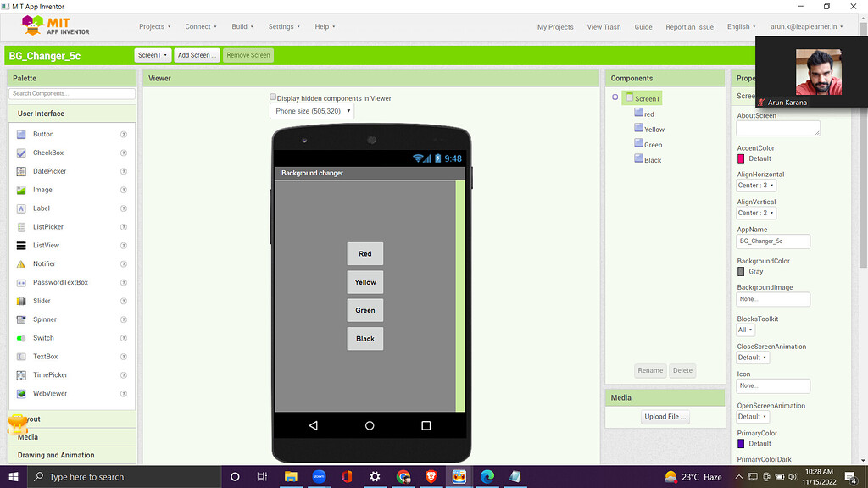Open the AlignHorizontal dropdown in Properties

[755, 185]
